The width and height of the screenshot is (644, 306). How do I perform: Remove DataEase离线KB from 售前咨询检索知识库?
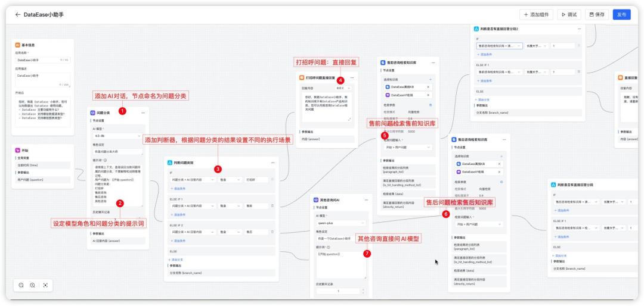(x=428, y=88)
